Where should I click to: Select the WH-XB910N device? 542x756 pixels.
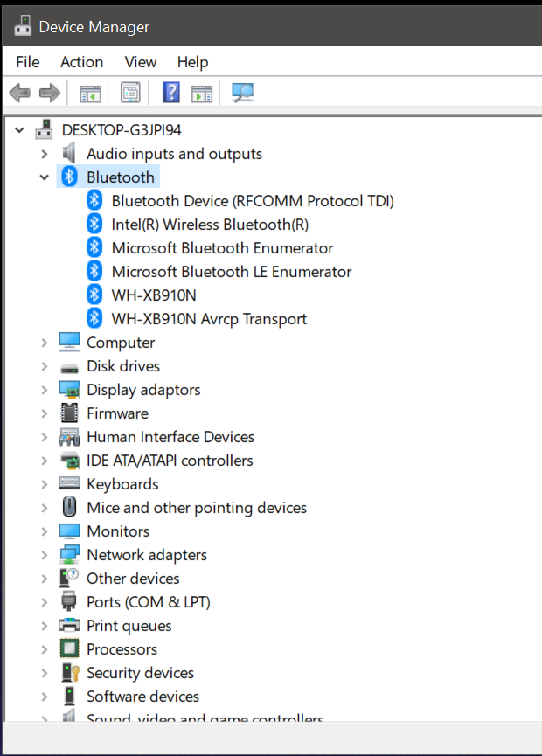154,295
